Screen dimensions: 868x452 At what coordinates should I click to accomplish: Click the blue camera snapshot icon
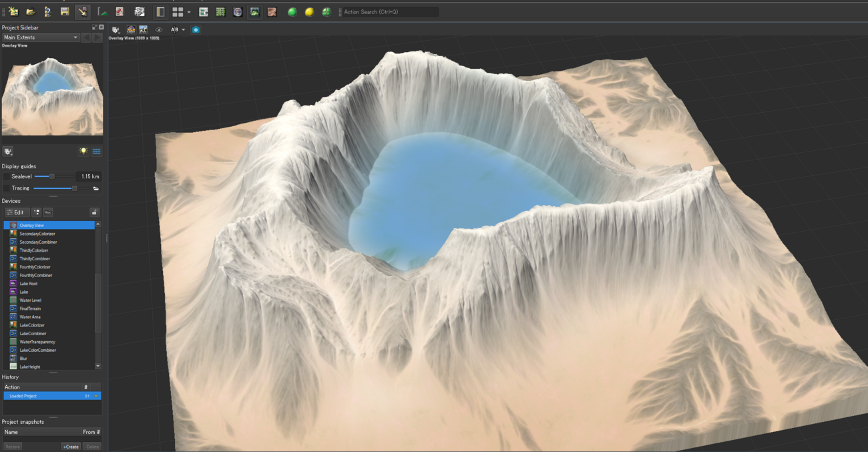(196, 30)
